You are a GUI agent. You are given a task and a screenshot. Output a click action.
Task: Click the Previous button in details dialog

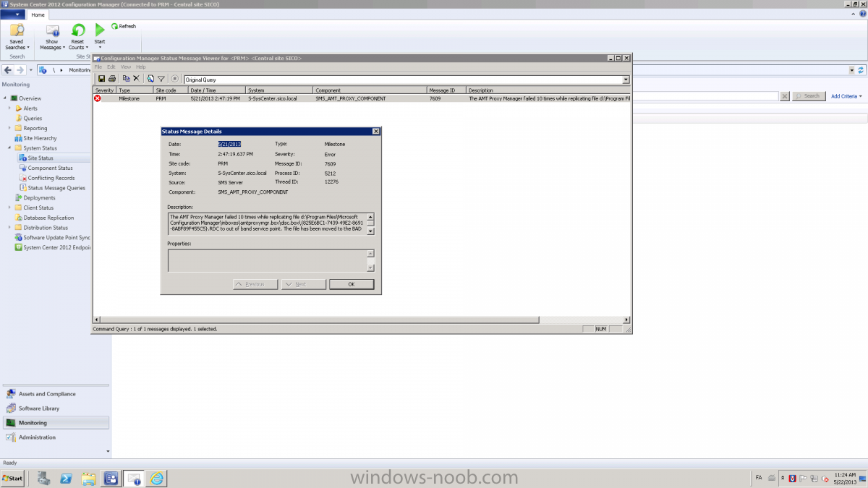click(256, 284)
